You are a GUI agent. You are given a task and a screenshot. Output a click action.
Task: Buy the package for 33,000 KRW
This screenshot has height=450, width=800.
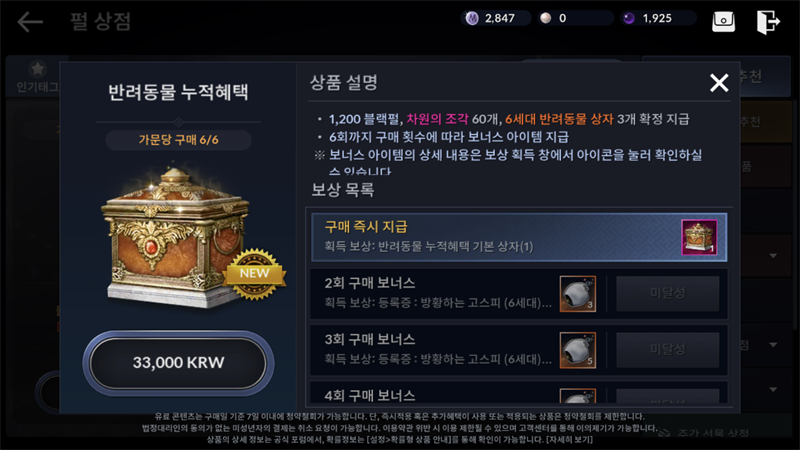179,363
